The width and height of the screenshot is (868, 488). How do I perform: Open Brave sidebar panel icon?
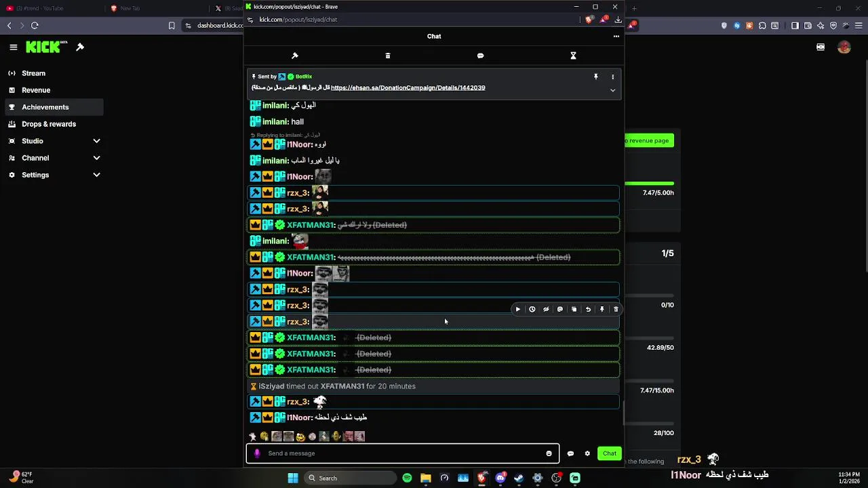795,26
